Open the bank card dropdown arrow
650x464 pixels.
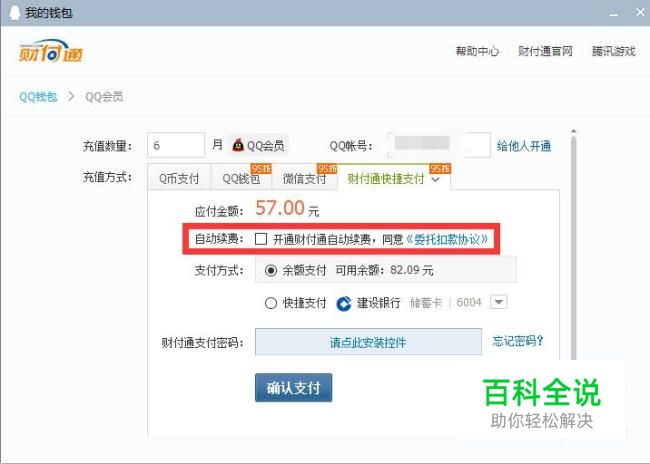(x=499, y=302)
